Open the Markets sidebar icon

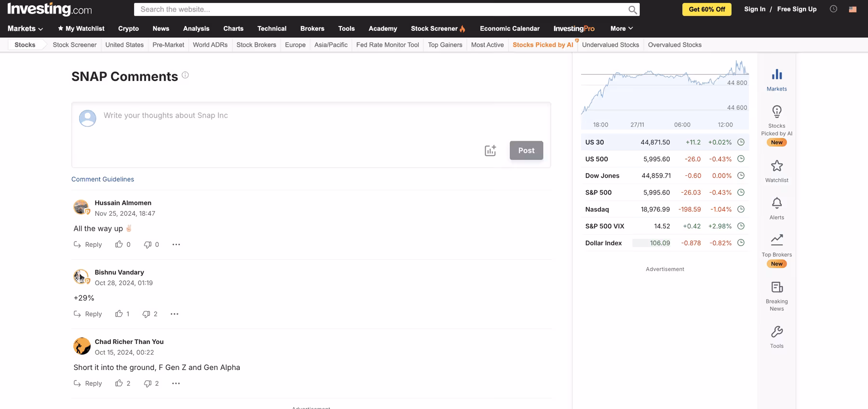[776, 75]
